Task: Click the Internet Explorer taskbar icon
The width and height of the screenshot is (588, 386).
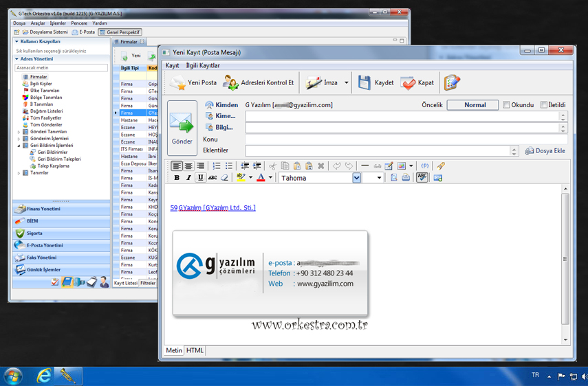Action: coord(43,376)
